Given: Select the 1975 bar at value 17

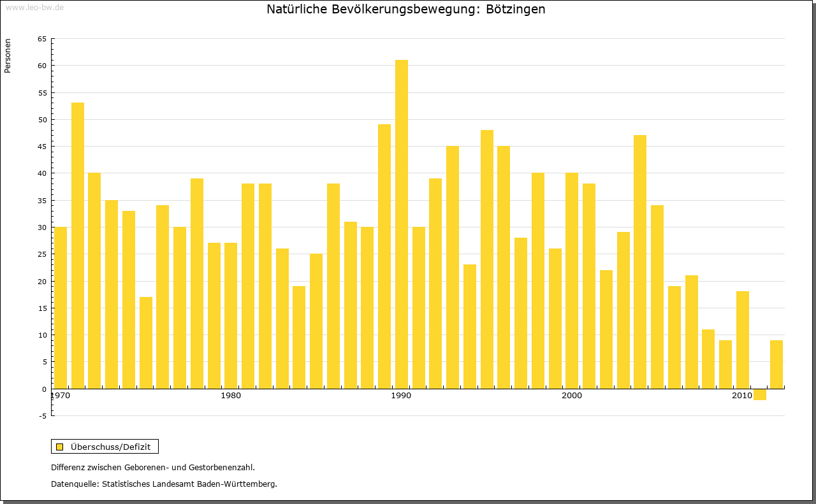Looking at the screenshot, I should [145, 343].
